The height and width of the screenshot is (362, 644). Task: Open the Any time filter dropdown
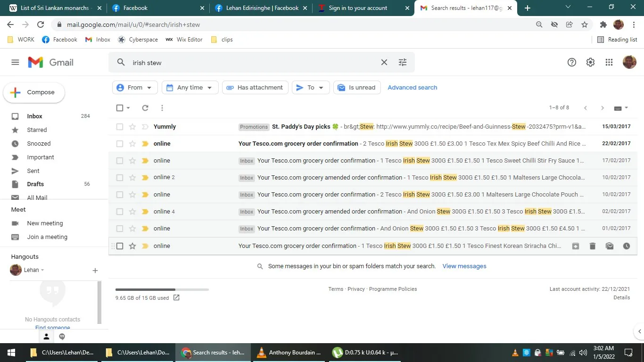point(190,87)
